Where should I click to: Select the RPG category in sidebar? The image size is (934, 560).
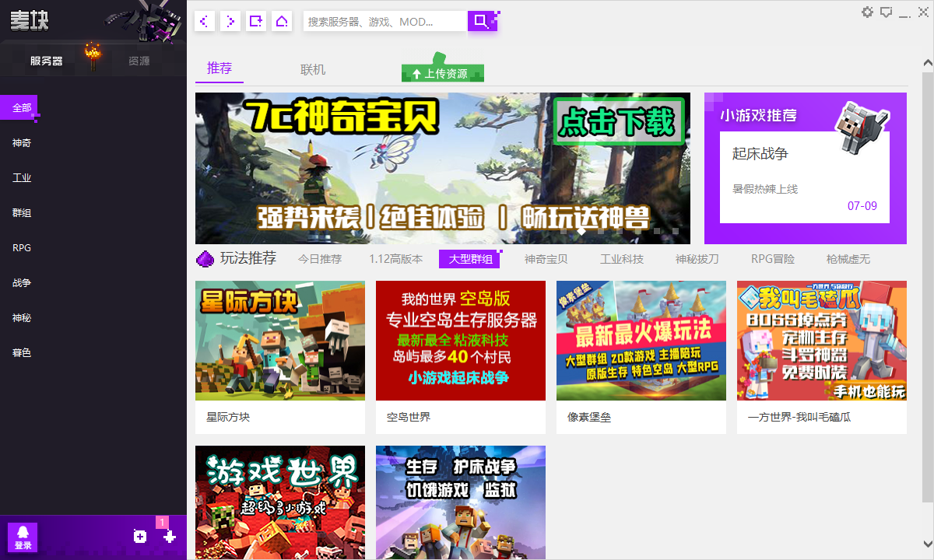point(22,248)
